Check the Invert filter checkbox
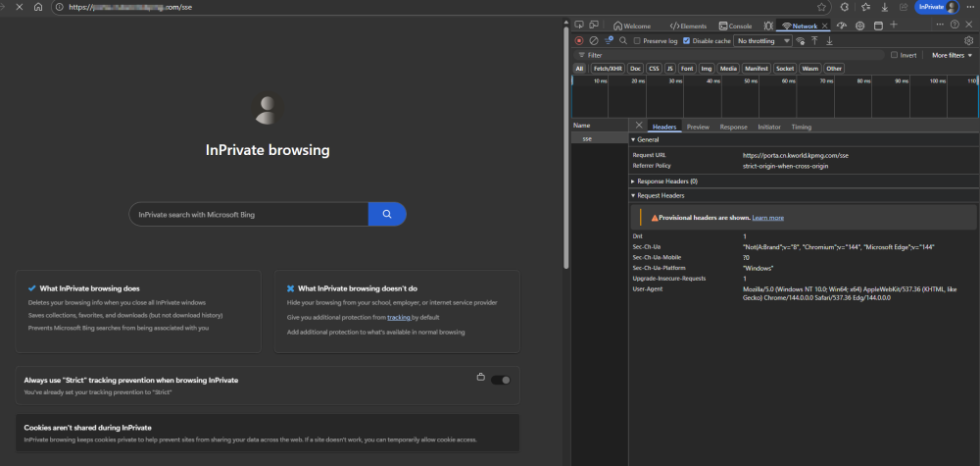 click(894, 55)
